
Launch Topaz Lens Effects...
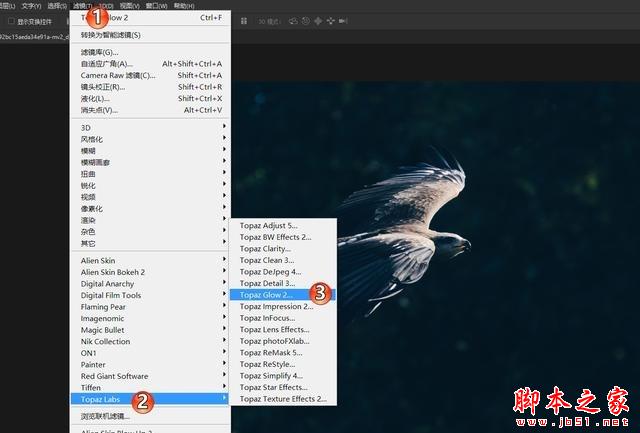click(283, 329)
